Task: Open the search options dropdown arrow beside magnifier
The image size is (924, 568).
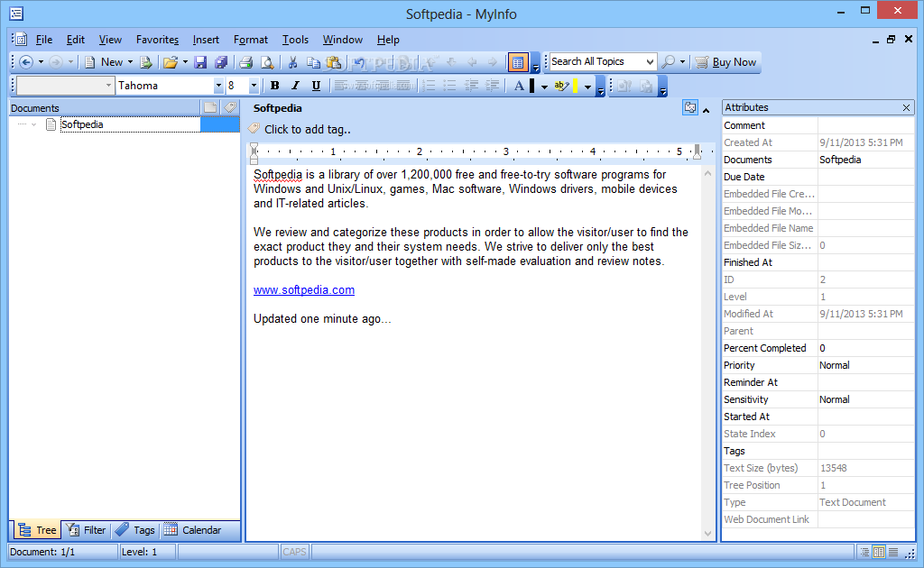Action: pos(682,62)
